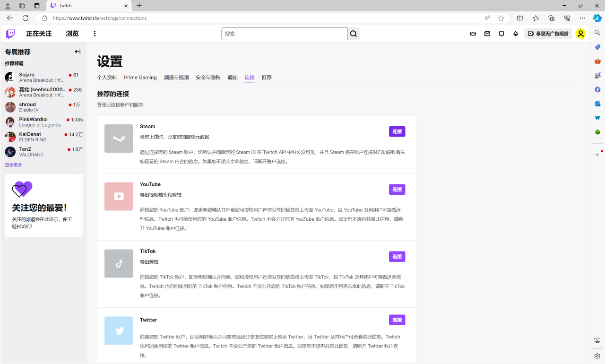Open Edge sidebar search icon

[x=597, y=33]
